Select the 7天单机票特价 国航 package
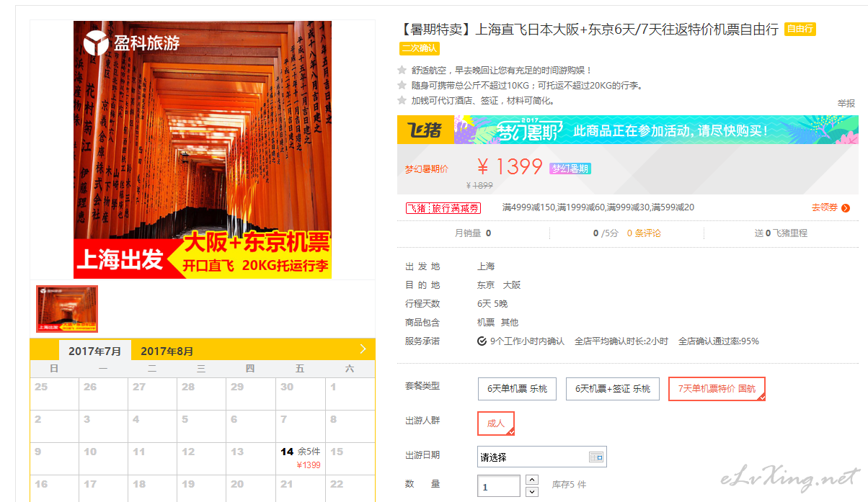The width and height of the screenshot is (868, 502). click(717, 389)
